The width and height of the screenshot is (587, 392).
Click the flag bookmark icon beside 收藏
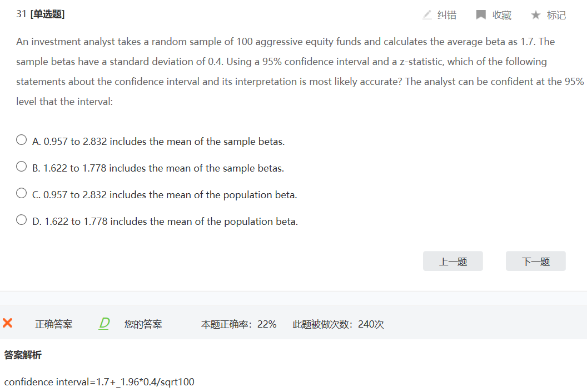tap(481, 15)
